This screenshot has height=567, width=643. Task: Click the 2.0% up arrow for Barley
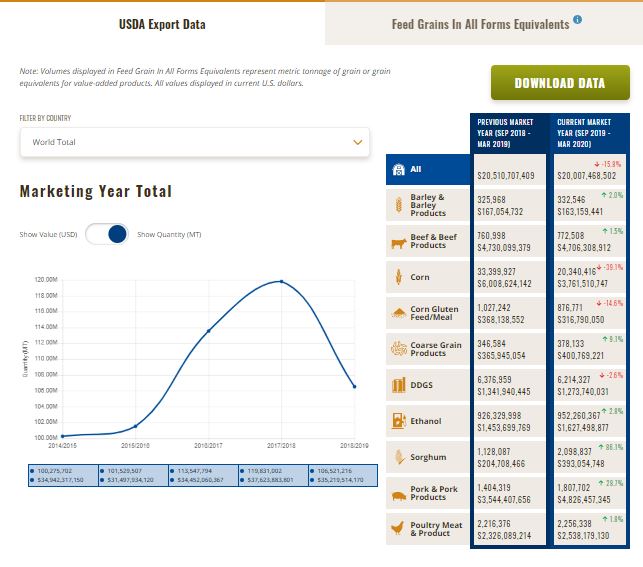pos(612,195)
